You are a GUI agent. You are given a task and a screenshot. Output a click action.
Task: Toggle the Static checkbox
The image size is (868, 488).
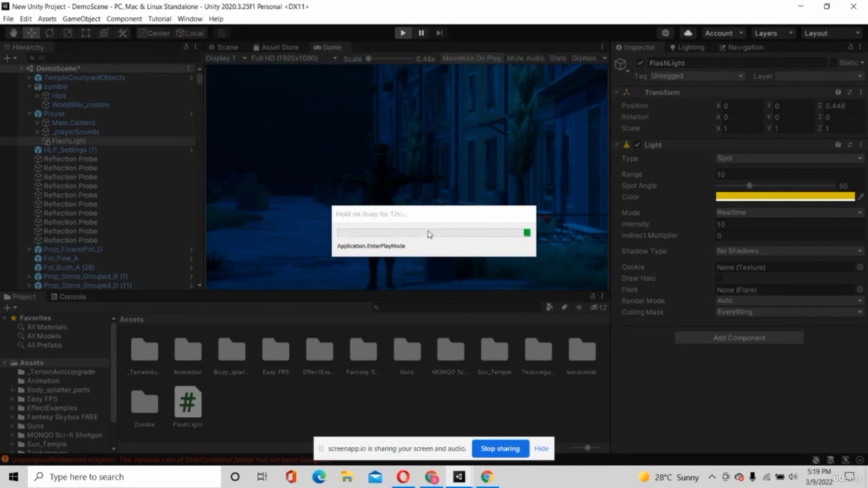[833, 63]
